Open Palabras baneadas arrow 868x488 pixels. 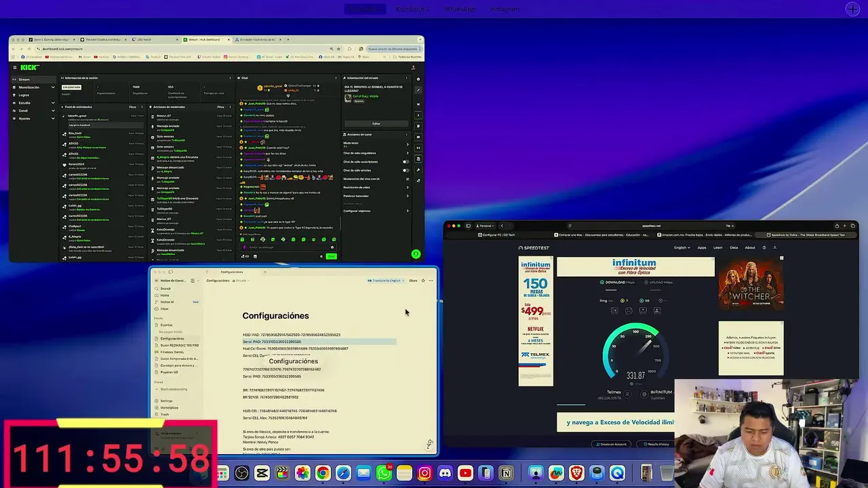tap(408, 196)
